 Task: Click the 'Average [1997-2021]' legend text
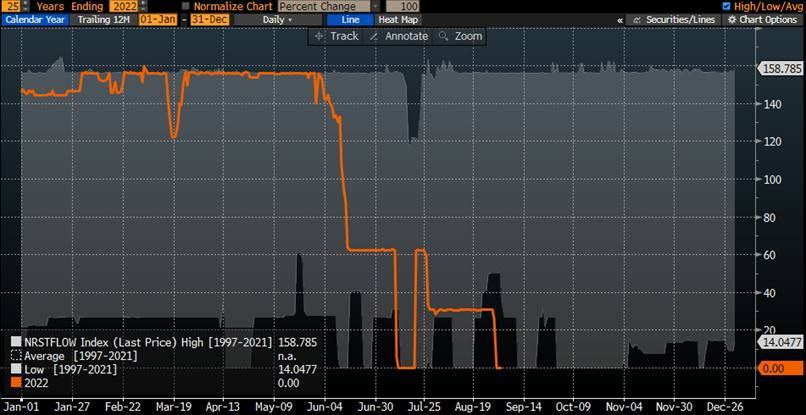[81, 356]
